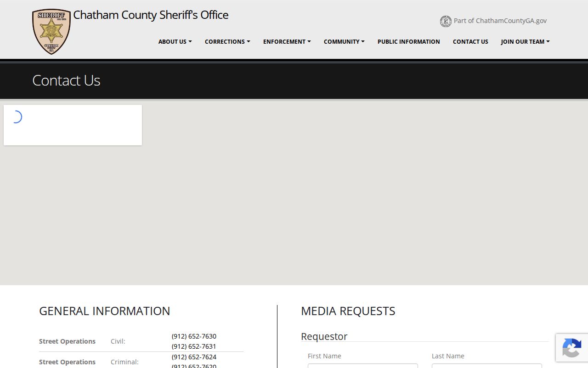
Task: Expand the About Us dropdown menu
Action: pos(175,41)
